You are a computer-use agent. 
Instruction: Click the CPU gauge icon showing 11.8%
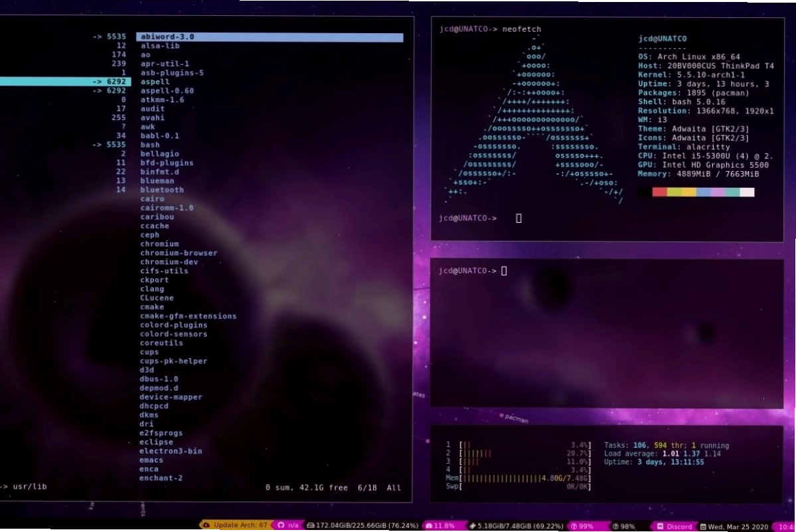point(429,526)
